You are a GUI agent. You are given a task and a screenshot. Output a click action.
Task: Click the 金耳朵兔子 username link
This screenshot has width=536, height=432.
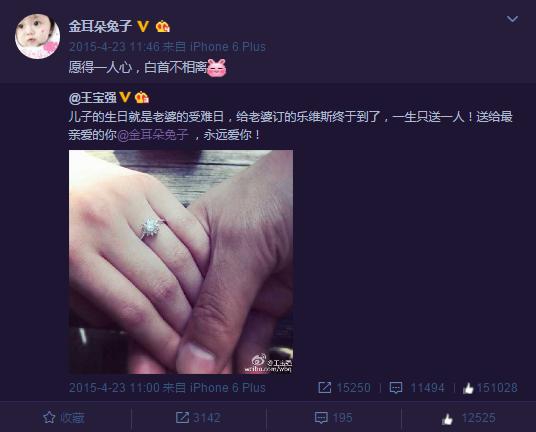click(x=100, y=26)
